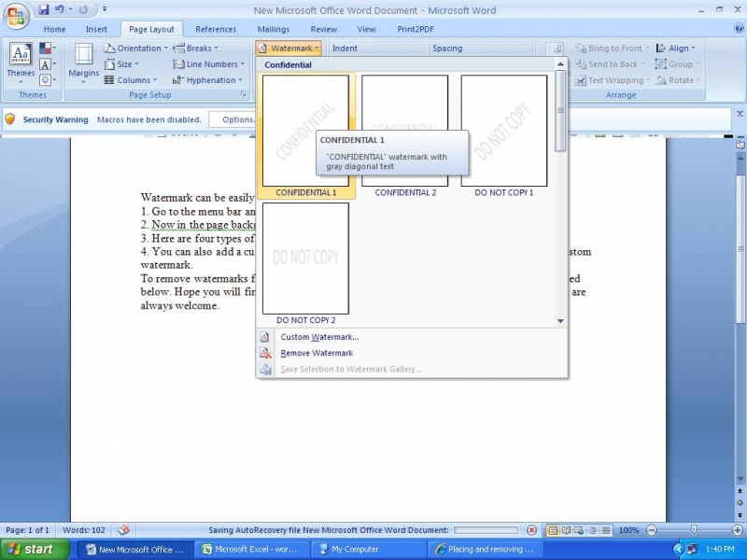Save document using Quick Access icon
This screenshot has width=747, height=560.
[43, 10]
